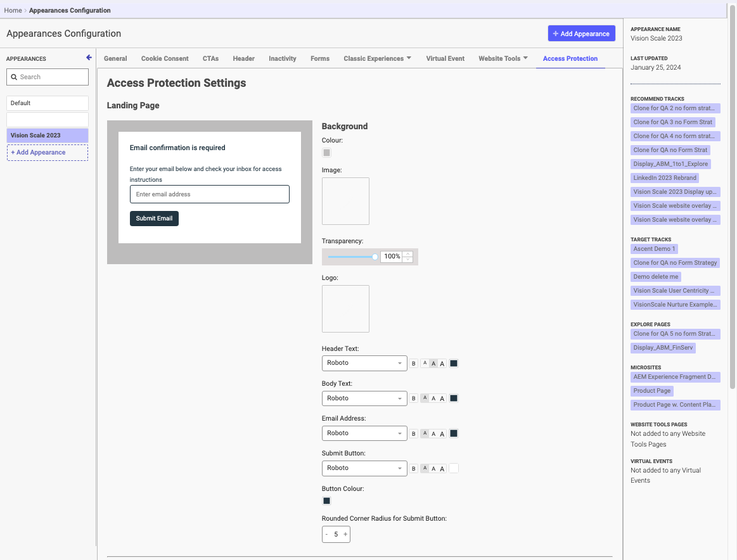737x560 pixels.
Task: Toggle bold for Submit Button text
Action: pyautogui.click(x=414, y=468)
